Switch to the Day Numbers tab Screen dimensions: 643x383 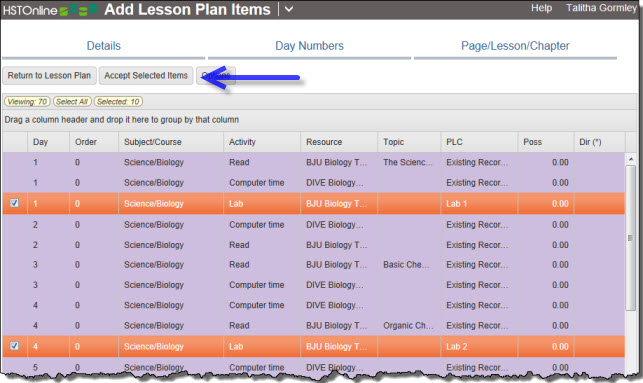tap(309, 46)
